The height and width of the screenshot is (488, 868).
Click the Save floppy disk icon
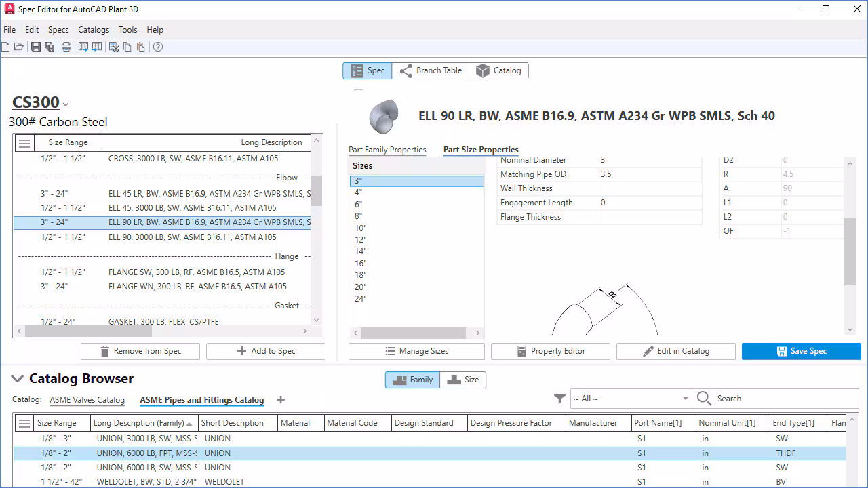tap(35, 47)
